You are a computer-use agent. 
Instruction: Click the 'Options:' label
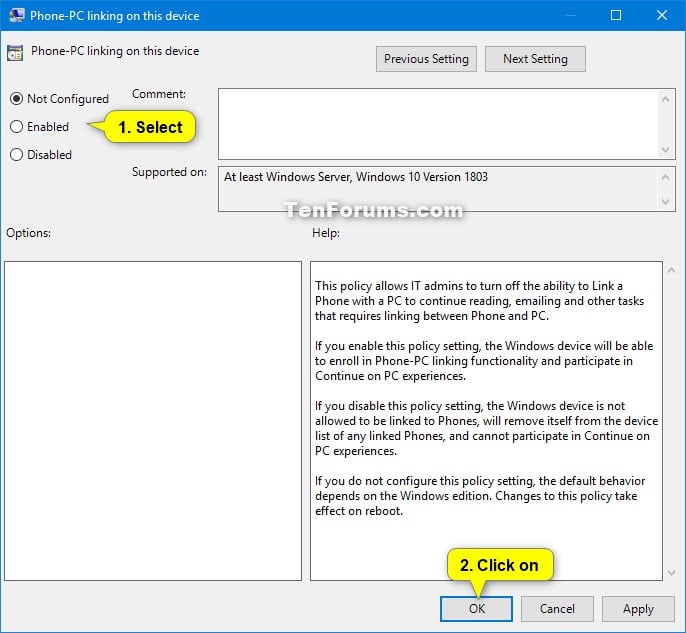pos(28,233)
